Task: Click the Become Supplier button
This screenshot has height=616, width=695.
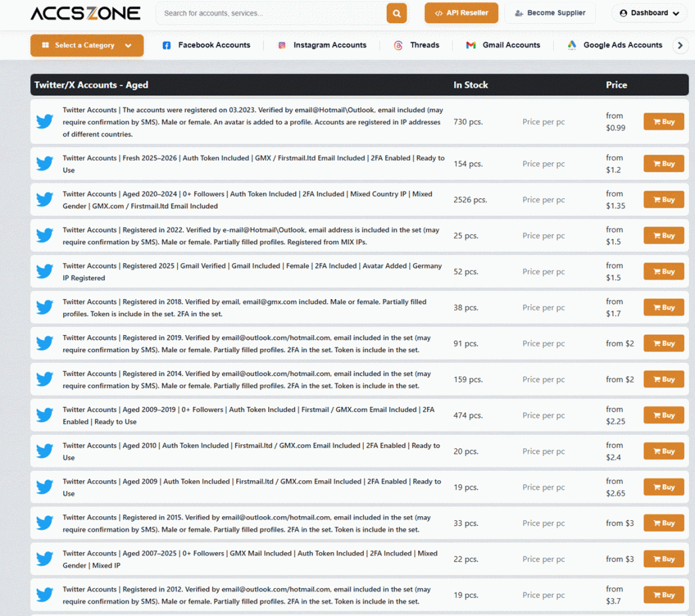Action: point(550,13)
